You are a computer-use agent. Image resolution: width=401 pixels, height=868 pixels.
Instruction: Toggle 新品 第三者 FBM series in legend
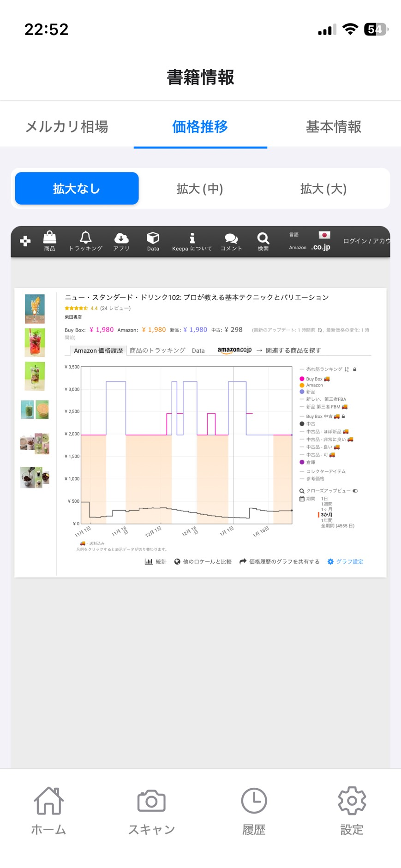point(323,407)
